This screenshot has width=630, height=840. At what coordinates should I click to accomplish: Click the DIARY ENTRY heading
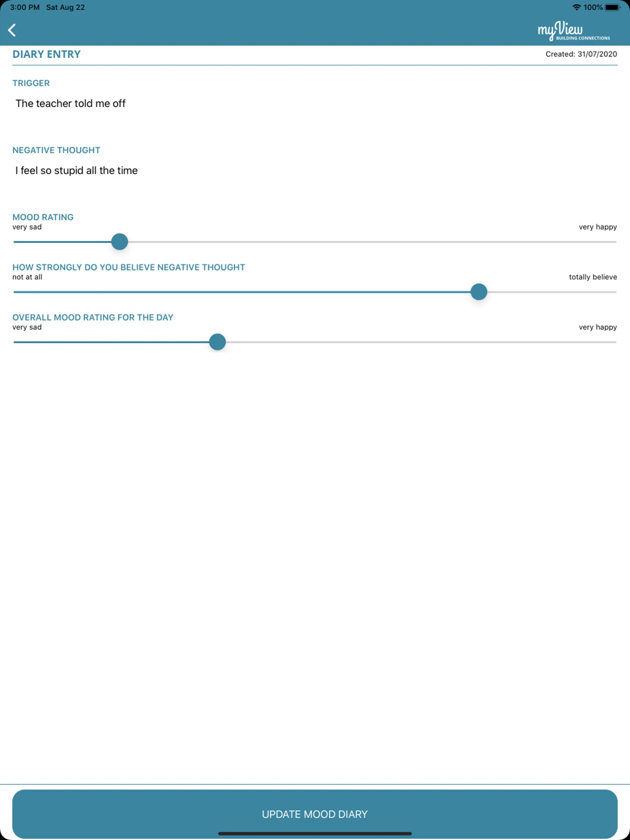[x=46, y=54]
